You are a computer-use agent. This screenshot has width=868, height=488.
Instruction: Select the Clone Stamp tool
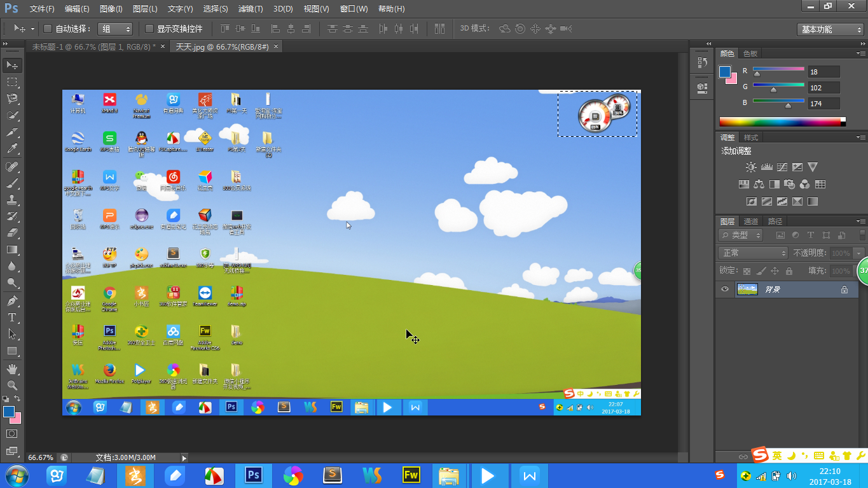(x=12, y=200)
